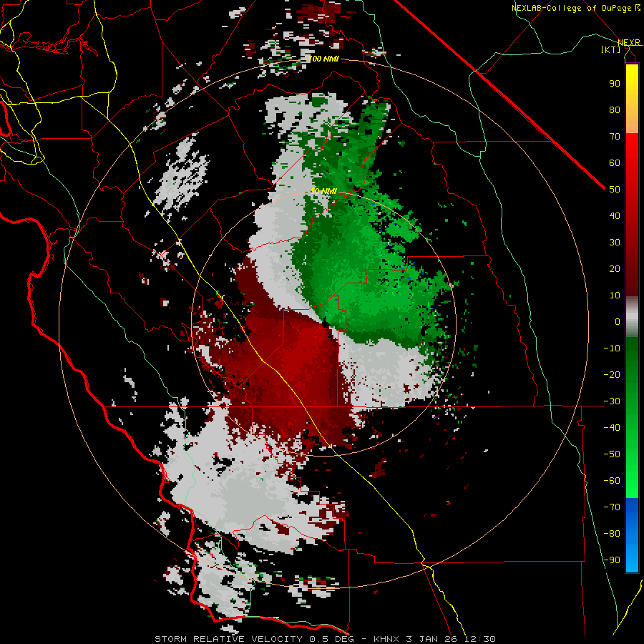644x644 pixels.
Task: Click the -40 value on velocity scale
Action: (612, 428)
